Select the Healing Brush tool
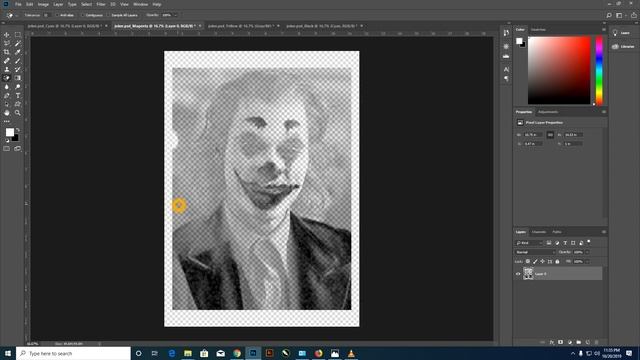The height and width of the screenshot is (360, 640). coord(7,61)
